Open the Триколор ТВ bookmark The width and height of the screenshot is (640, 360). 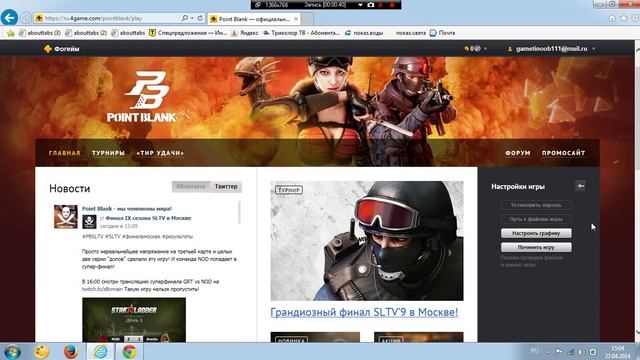(301, 33)
